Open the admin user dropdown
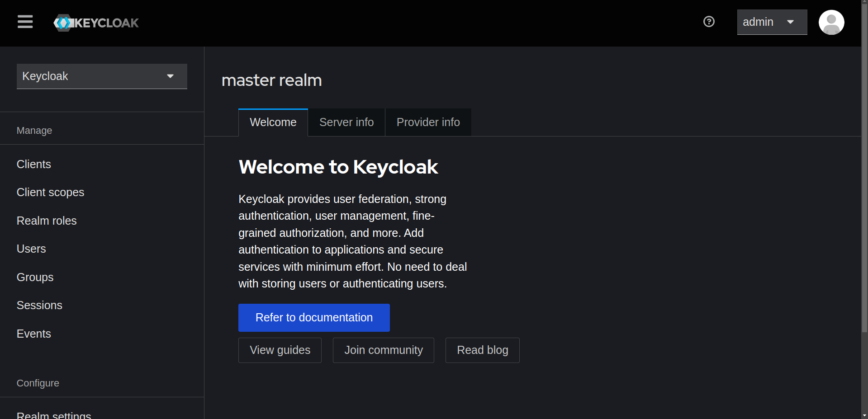 [772, 22]
